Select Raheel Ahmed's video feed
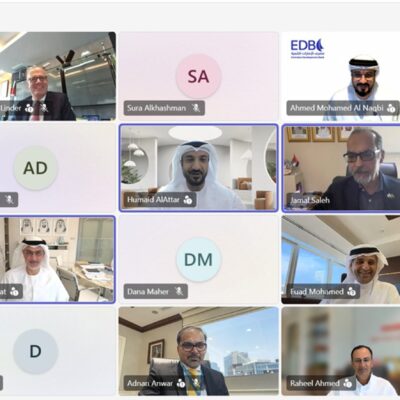The height and width of the screenshot is (400, 400). 341,351
